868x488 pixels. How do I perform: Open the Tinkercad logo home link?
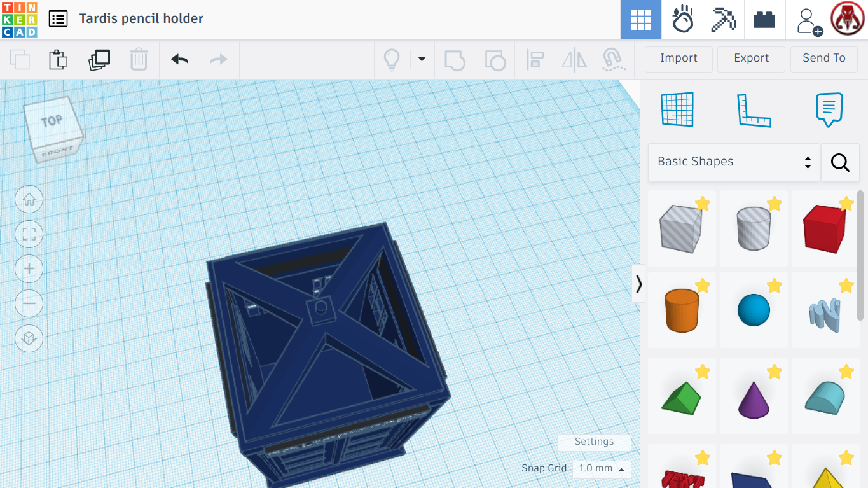(19, 19)
